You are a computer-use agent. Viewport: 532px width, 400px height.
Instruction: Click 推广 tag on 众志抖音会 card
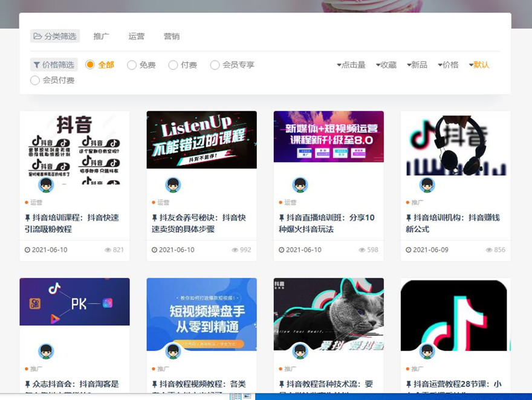coord(36,369)
